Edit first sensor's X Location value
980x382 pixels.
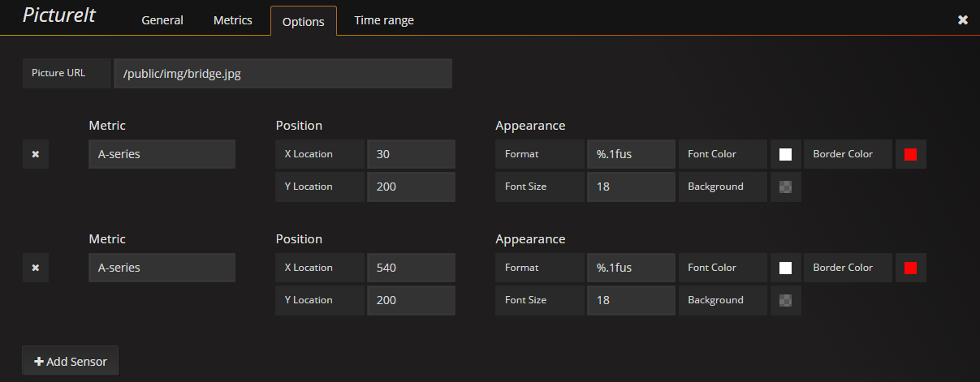coord(411,154)
